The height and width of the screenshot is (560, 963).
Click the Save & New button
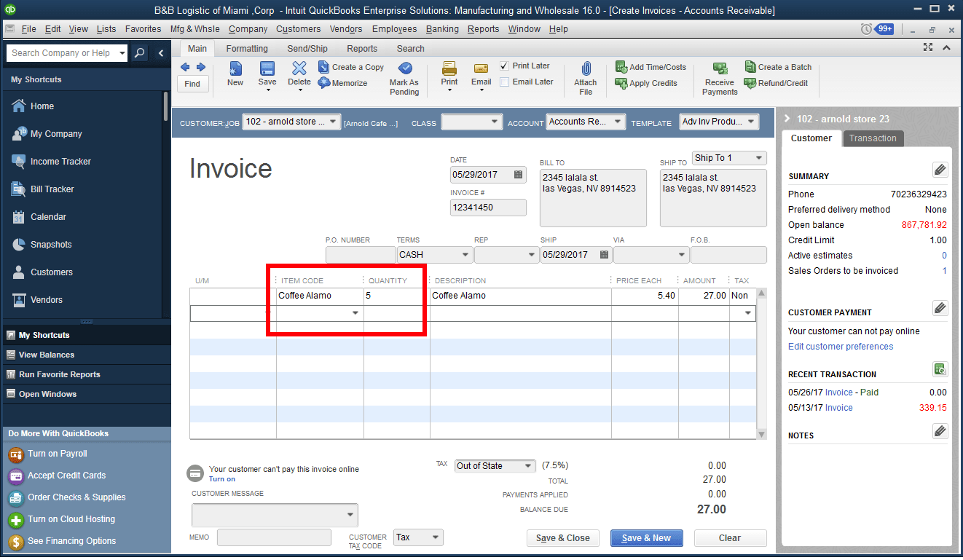tap(647, 538)
